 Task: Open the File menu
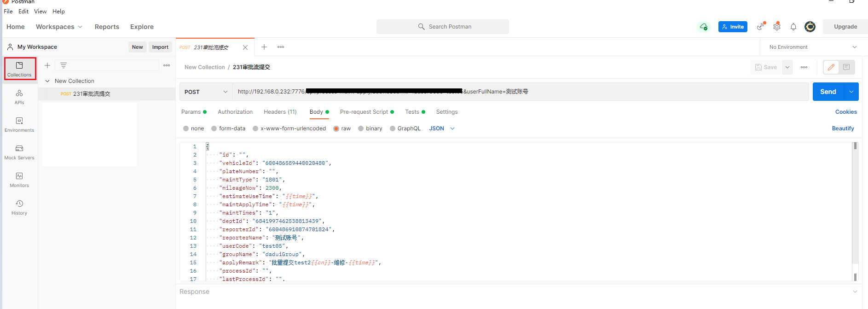click(x=8, y=12)
